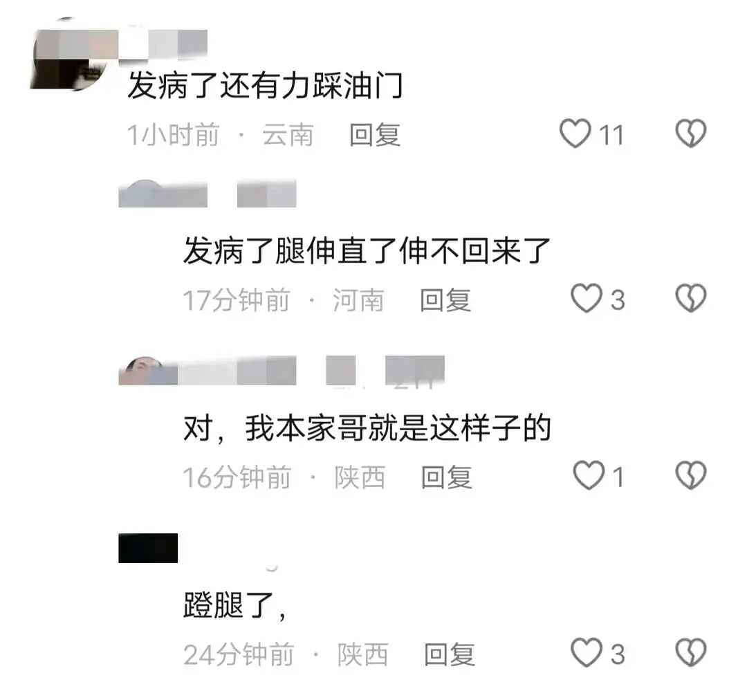Like the 蹬腿了 comment
Screen dimensions: 747x700
(x=587, y=652)
